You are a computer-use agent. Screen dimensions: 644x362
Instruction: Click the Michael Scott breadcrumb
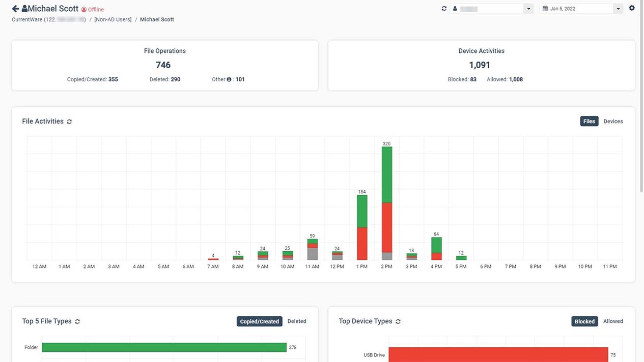[x=157, y=19]
